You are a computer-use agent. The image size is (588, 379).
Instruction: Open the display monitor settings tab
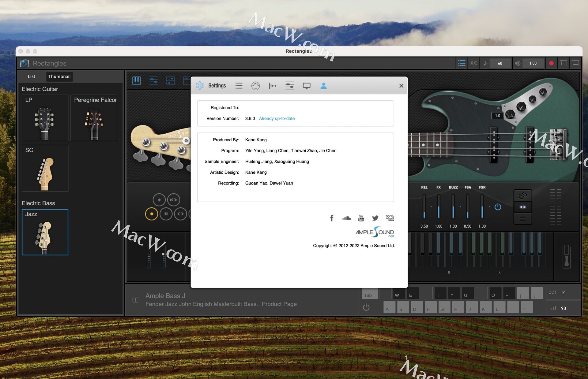click(x=307, y=86)
